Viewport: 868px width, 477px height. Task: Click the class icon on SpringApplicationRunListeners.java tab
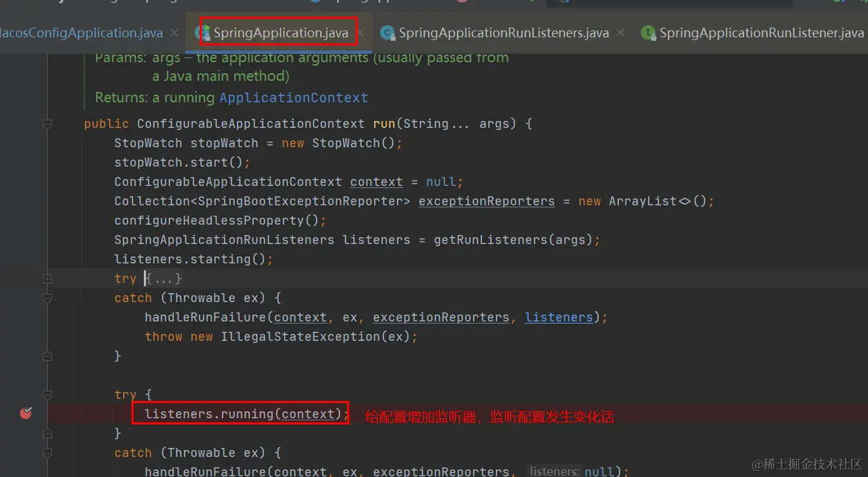coord(387,32)
